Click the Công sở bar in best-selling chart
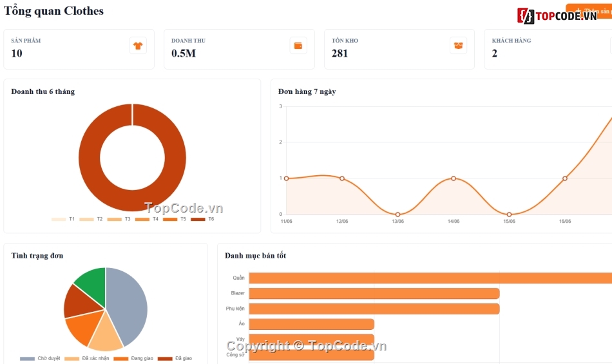Image resolution: width=612 pixels, height=364 pixels. 311,355
